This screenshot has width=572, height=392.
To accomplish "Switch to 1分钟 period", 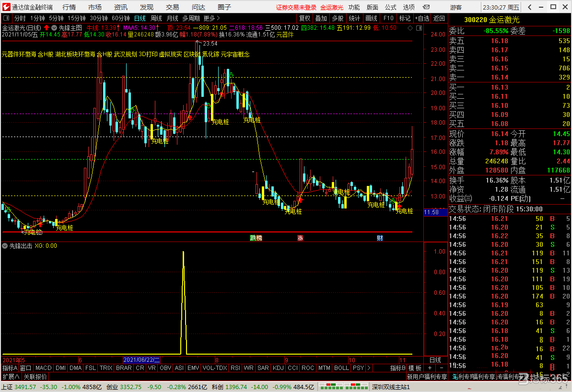I will pos(37,18).
